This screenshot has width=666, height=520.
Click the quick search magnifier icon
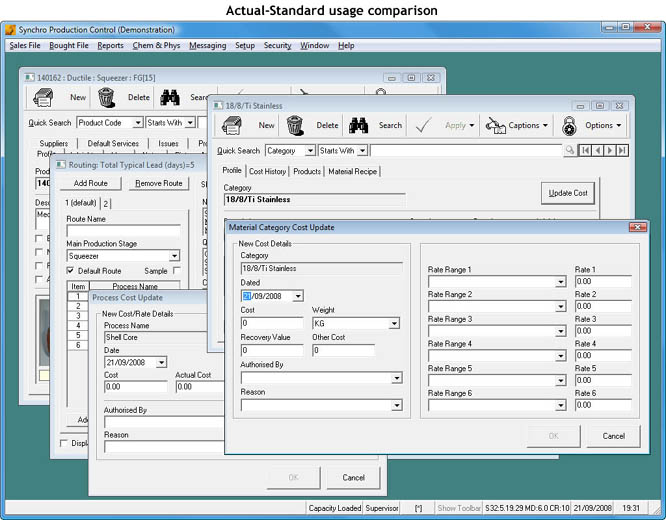click(x=570, y=150)
